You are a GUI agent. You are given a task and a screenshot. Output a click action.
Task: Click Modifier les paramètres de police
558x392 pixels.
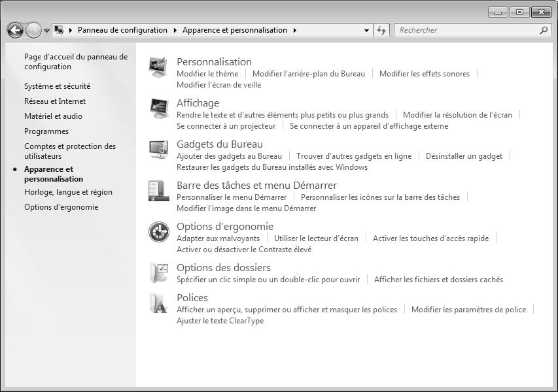click(x=468, y=310)
